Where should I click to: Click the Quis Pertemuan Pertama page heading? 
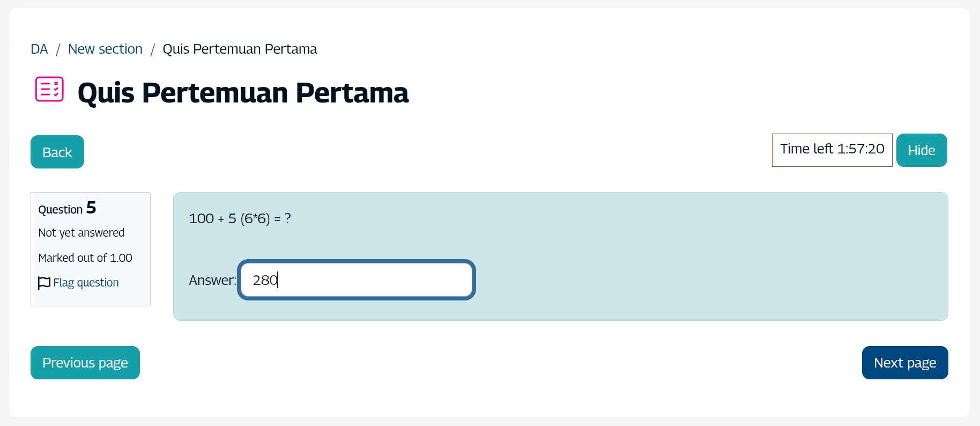(243, 93)
